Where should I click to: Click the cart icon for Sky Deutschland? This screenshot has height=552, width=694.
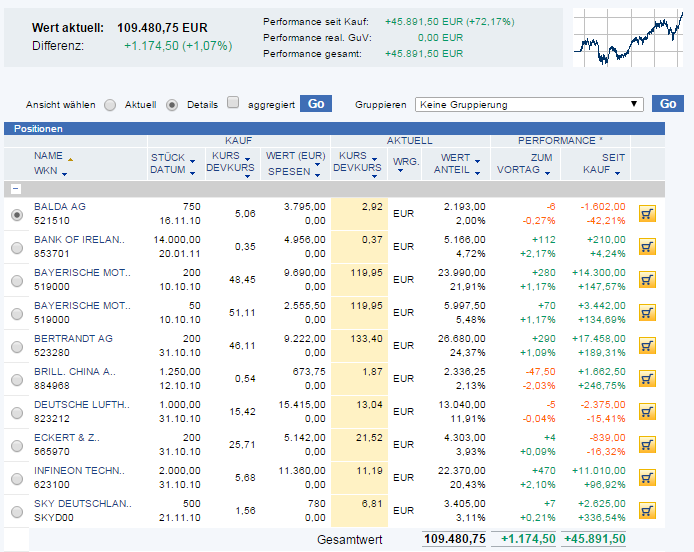coord(647,511)
